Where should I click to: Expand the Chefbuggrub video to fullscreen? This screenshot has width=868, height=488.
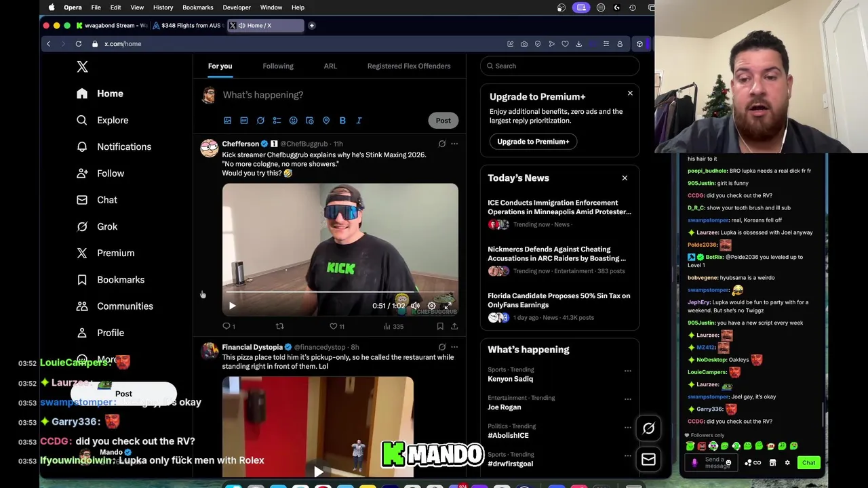(x=448, y=306)
